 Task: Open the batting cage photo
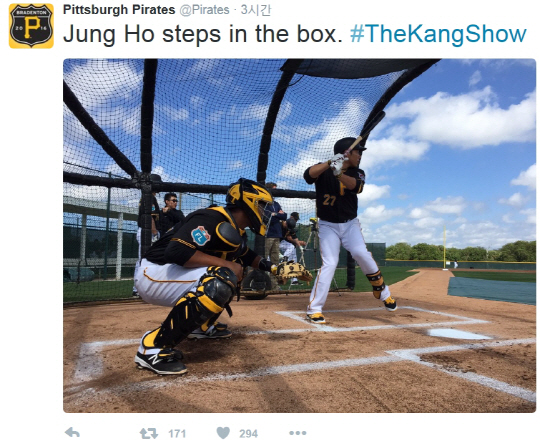tap(299, 235)
